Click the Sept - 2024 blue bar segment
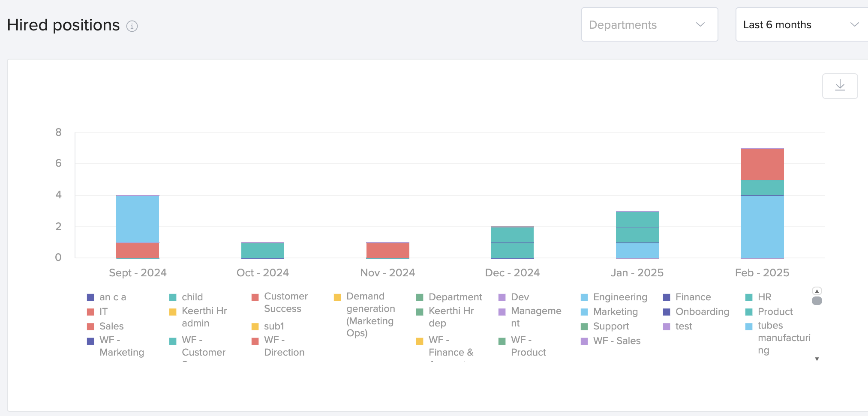Image resolution: width=868 pixels, height=416 pixels. coord(138,219)
